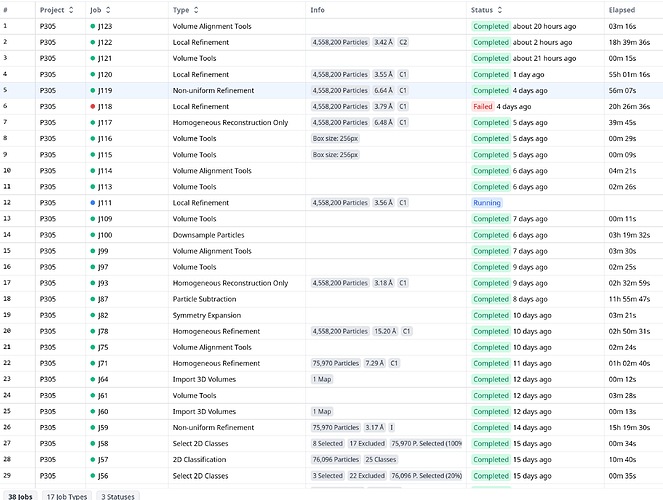Click the green status dot for J59
Viewport: 663px width, 500px height.
93,428
